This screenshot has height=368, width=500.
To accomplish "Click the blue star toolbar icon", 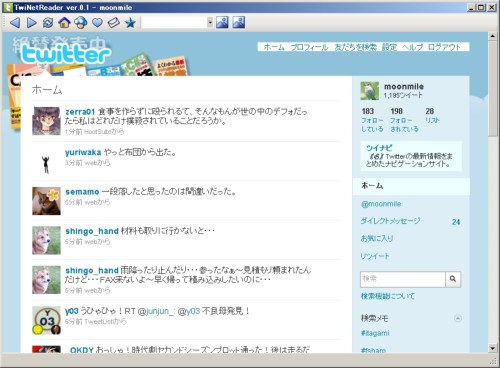I will (x=130, y=23).
